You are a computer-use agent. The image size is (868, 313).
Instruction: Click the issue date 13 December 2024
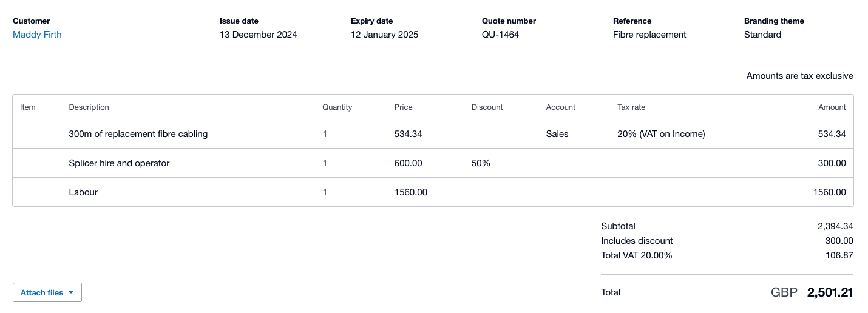pyautogui.click(x=259, y=35)
